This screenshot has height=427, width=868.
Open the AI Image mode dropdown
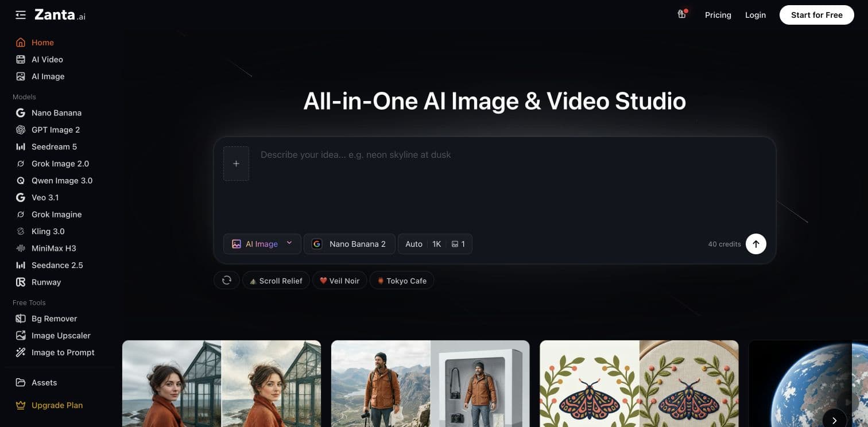[262, 244]
